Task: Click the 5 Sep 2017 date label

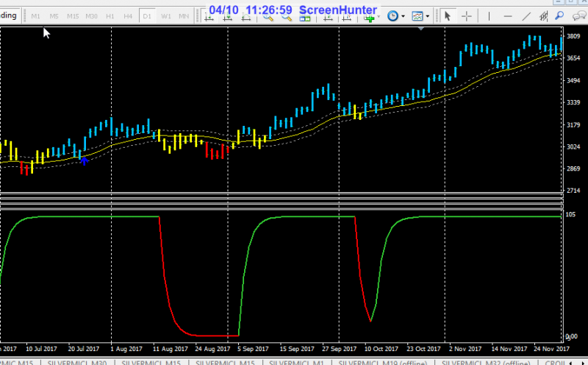Action: [x=253, y=349]
